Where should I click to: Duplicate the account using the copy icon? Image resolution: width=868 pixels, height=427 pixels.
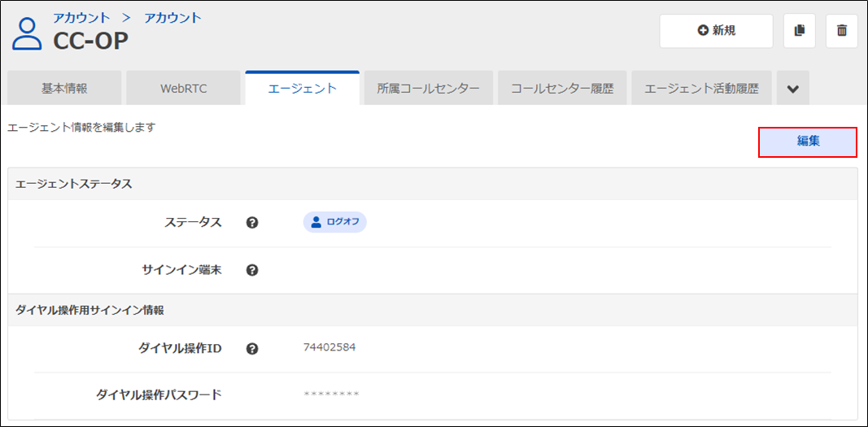pyautogui.click(x=800, y=31)
